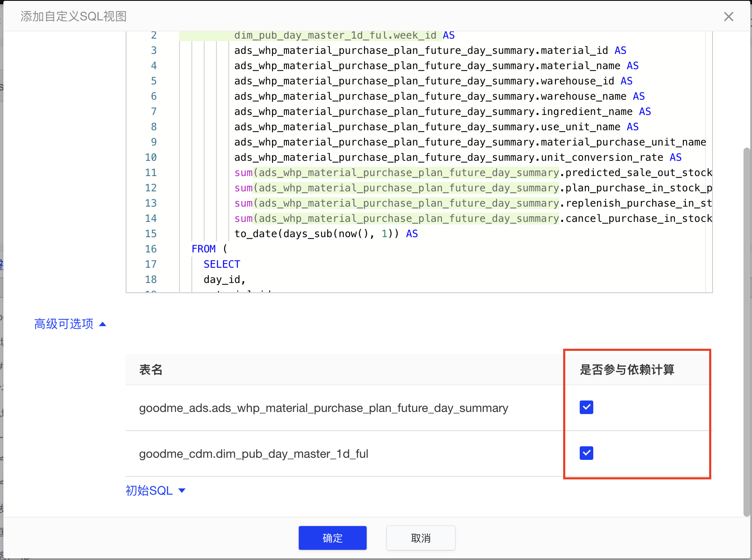Disable dependency calculation for dim_pub_day_master_1d_ful

click(x=586, y=453)
